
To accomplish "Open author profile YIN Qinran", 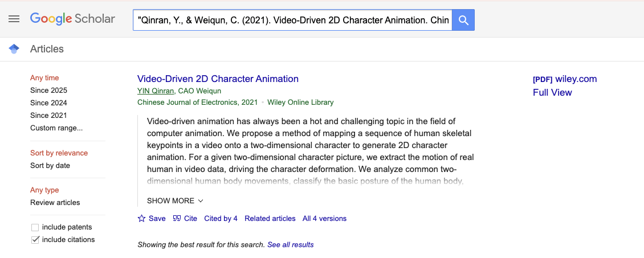I will pos(156,91).
